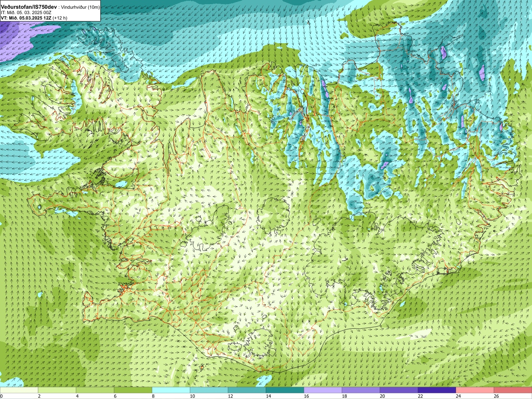Select the 18–20 light purple legend swatch

(361, 390)
